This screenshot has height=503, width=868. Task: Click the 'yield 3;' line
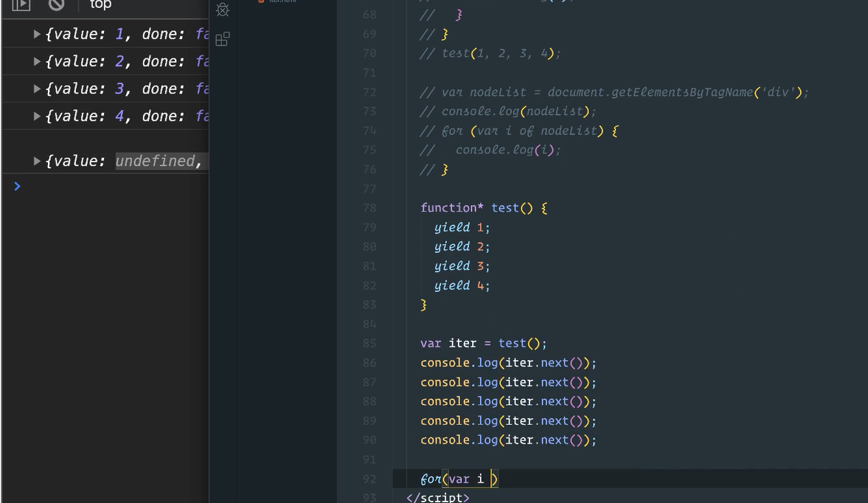point(462,266)
